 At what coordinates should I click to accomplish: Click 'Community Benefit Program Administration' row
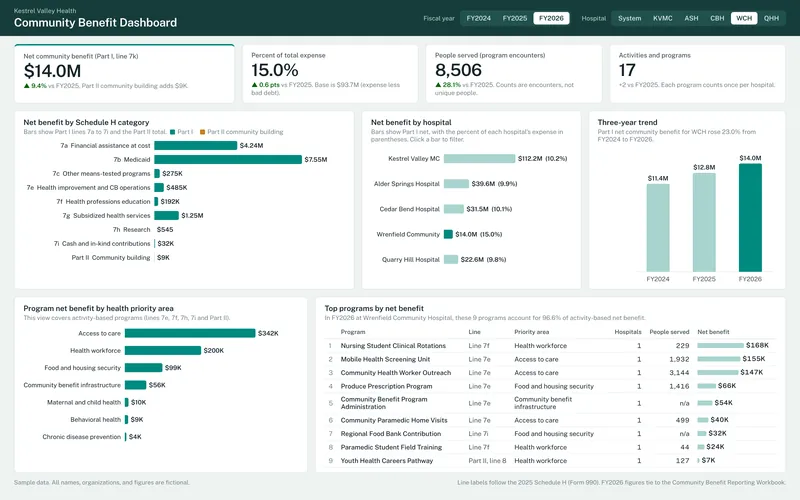[x=550, y=403]
